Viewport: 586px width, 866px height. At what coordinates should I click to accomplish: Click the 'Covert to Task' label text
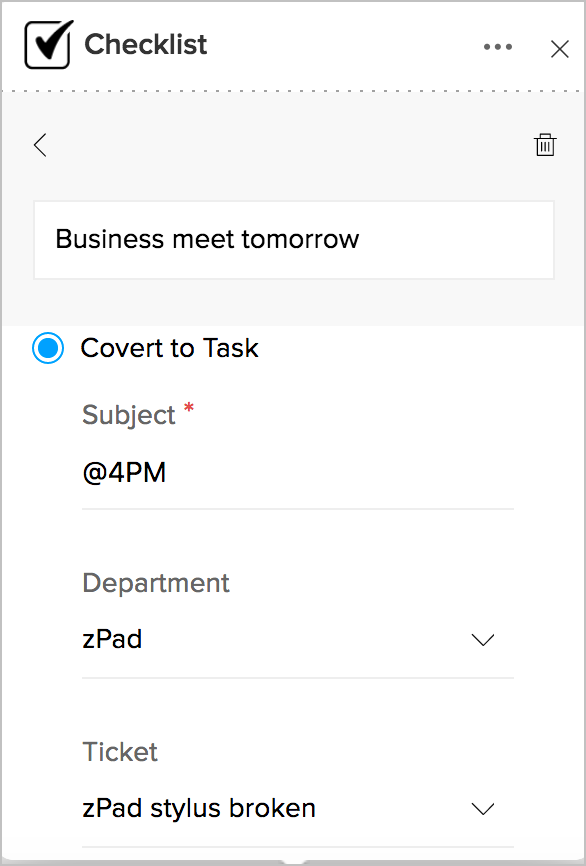[x=170, y=348]
